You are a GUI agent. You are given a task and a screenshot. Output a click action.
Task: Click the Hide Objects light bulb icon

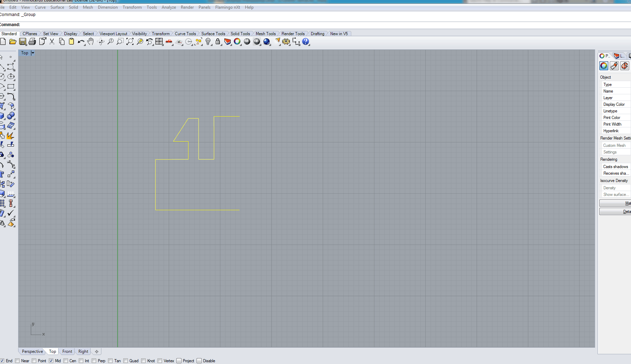click(208, 42)
